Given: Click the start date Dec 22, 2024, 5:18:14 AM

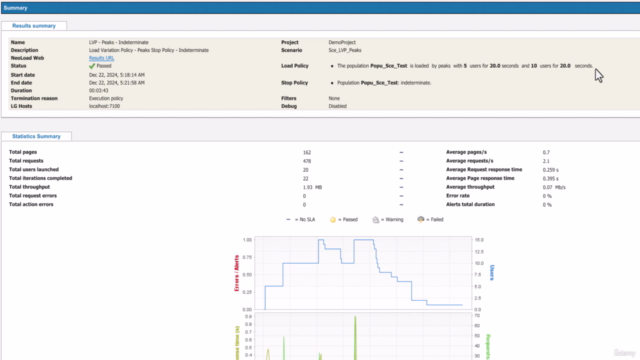Looking at the screenshot, I should (x=117, y=75).
